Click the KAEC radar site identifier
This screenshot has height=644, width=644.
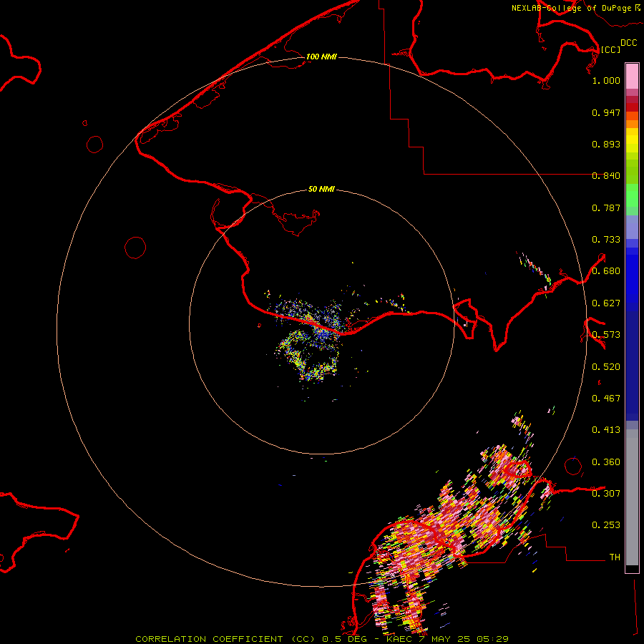point(399,639)
